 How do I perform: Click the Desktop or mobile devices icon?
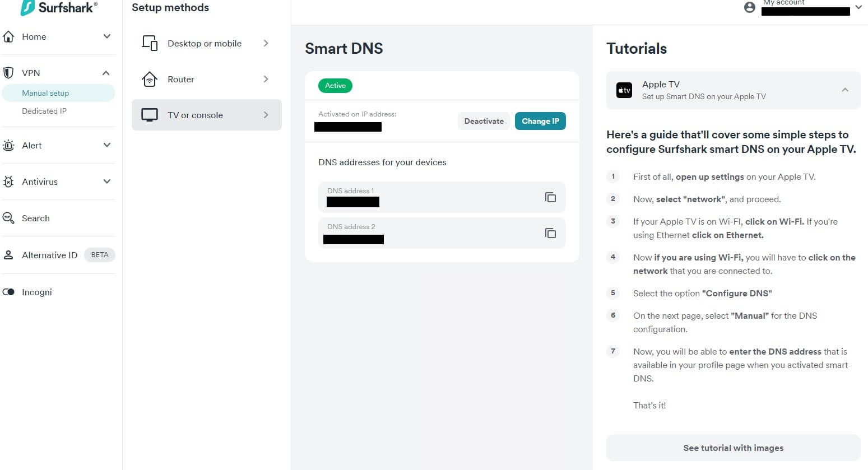[x=150, y=43]
